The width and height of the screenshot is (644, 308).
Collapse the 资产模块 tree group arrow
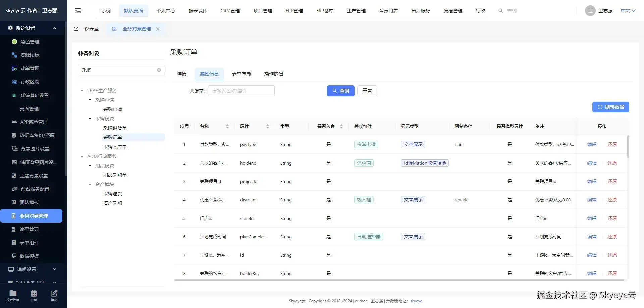click(x=90, y=184)
